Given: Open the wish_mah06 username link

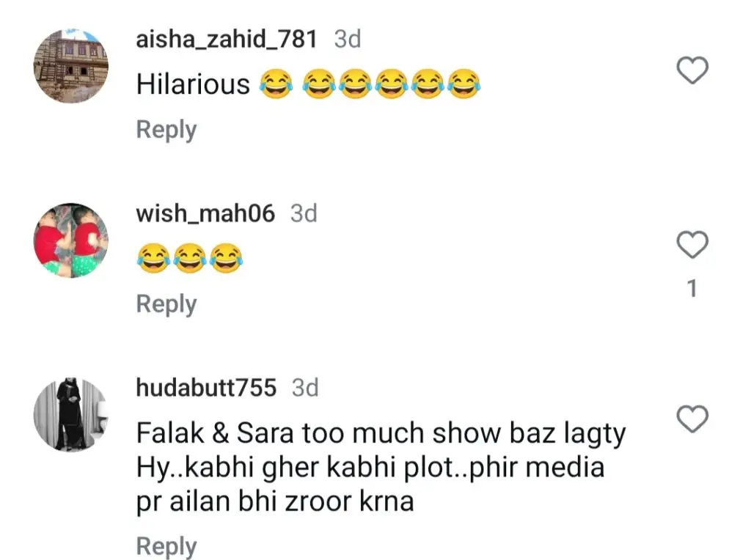Looking at the screenshot, I should [x=205, y=213].
